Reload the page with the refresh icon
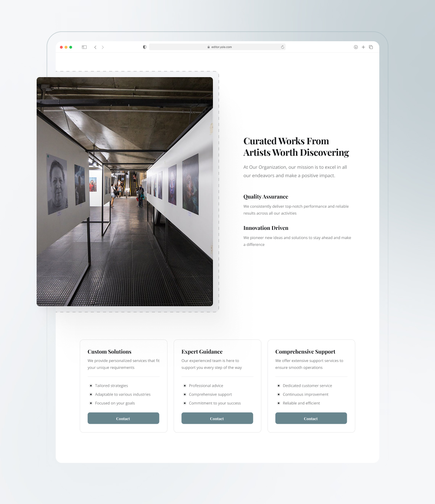435x504 pixels. point(282,47)
